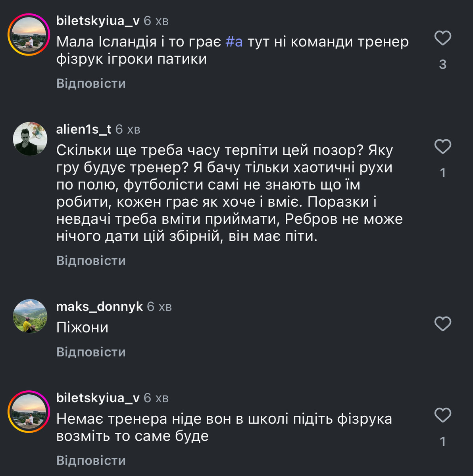
Task: Like the Піжони comment
Action: pos(442,324)
